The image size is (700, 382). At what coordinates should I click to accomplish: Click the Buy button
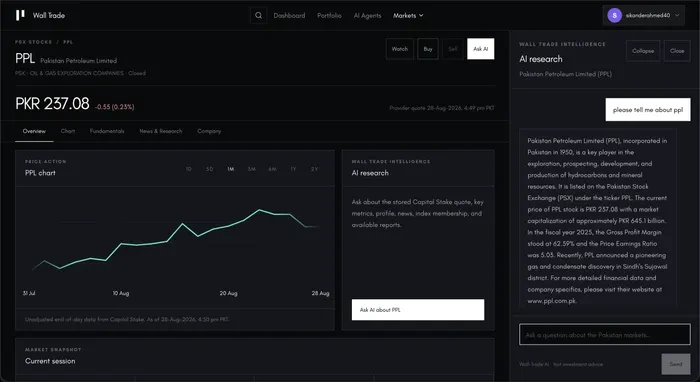point(428,49)
